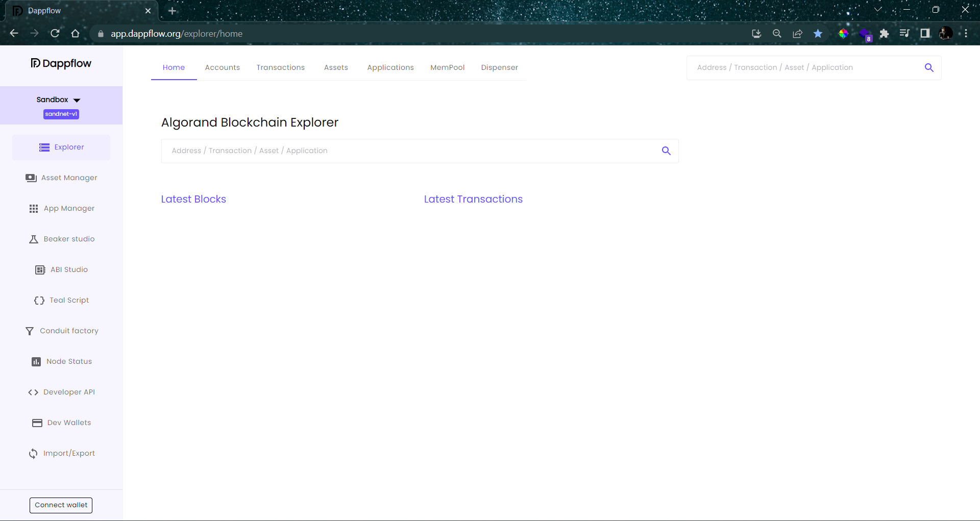Image resolution: width=980 pixels, height=521 pixels.
Task: Click the ABI Studio icon
Action: 40,270
